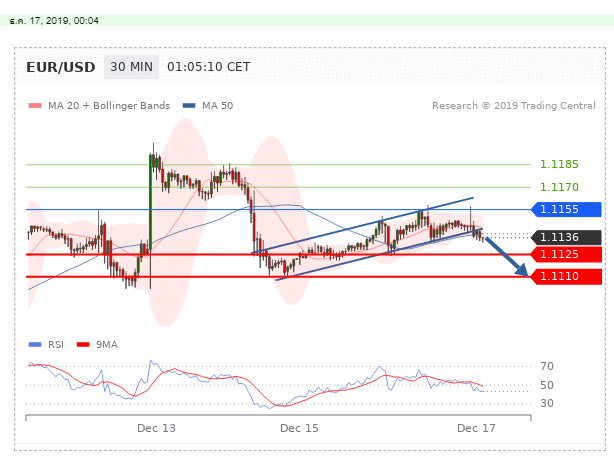Click the date stamp in the green header bar
This screenshot has width=614, height=458.
(54, 21)
